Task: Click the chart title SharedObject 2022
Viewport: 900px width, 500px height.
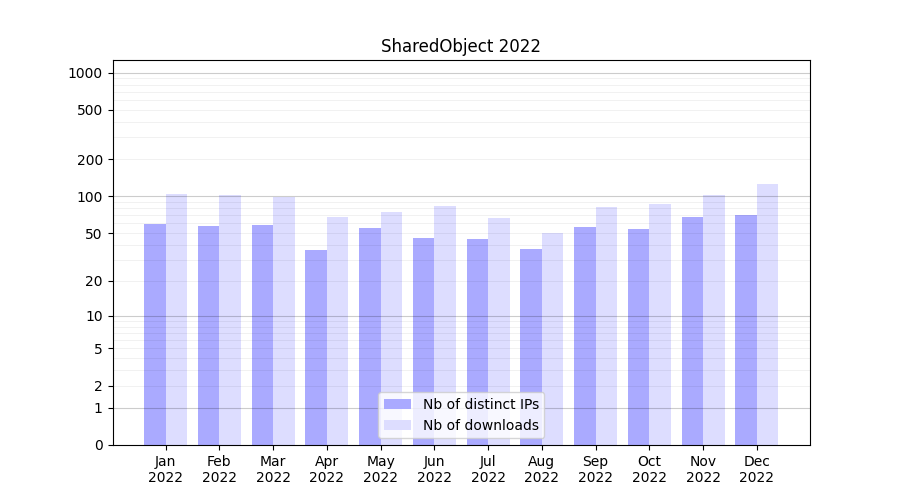Action: tap(460, 46)
